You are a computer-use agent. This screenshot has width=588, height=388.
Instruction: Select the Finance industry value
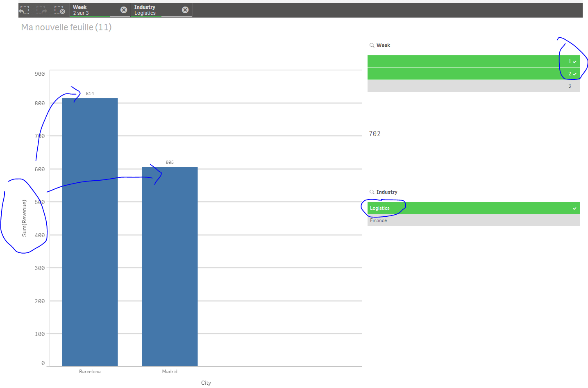(474, 220)
